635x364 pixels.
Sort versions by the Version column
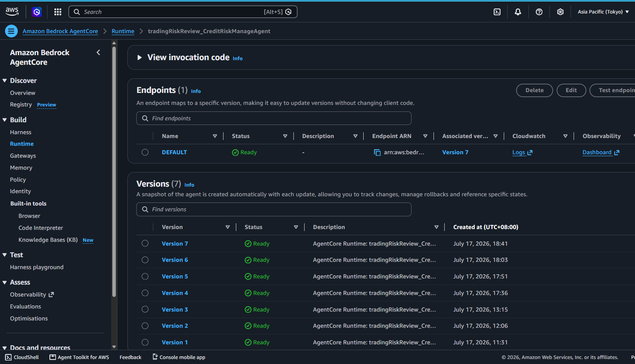[x=228, y=227]
